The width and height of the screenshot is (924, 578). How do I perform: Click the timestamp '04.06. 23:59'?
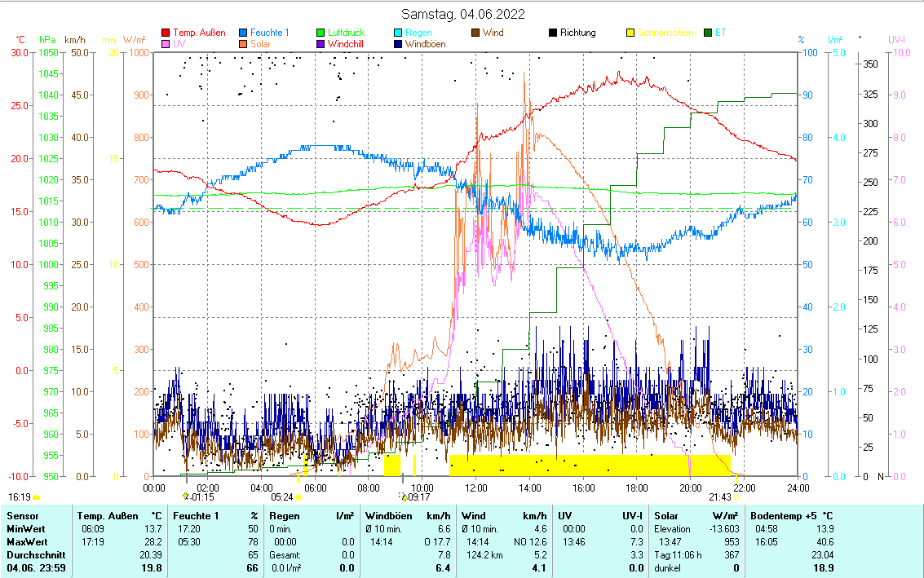[x=36, y=568]
